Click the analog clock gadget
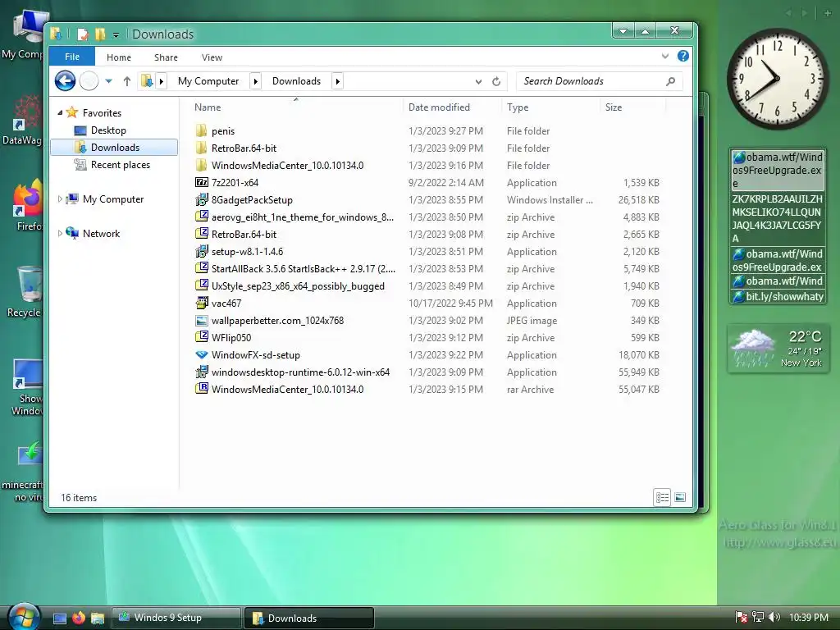The image size is (840, 630). tap(778, 79)
